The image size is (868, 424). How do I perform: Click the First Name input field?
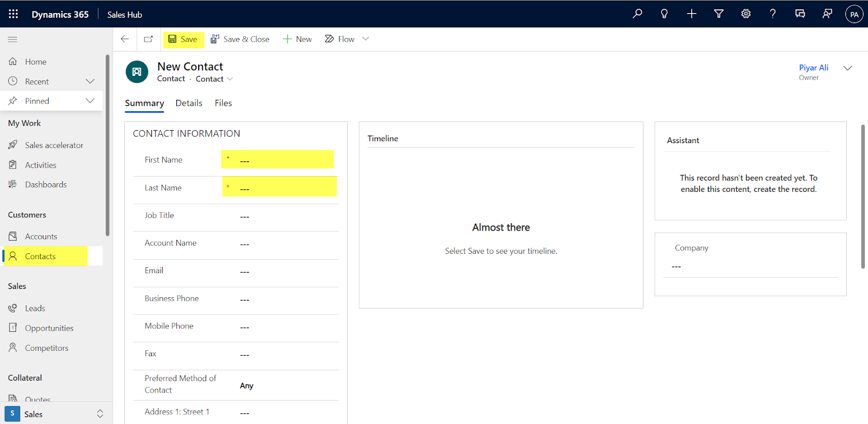click(x=278, y=160)
